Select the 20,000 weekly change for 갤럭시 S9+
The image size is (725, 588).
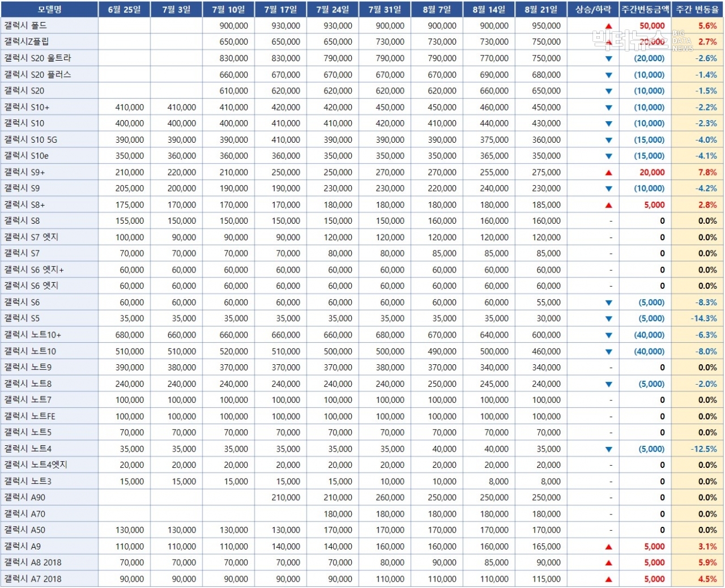point(652,173)
